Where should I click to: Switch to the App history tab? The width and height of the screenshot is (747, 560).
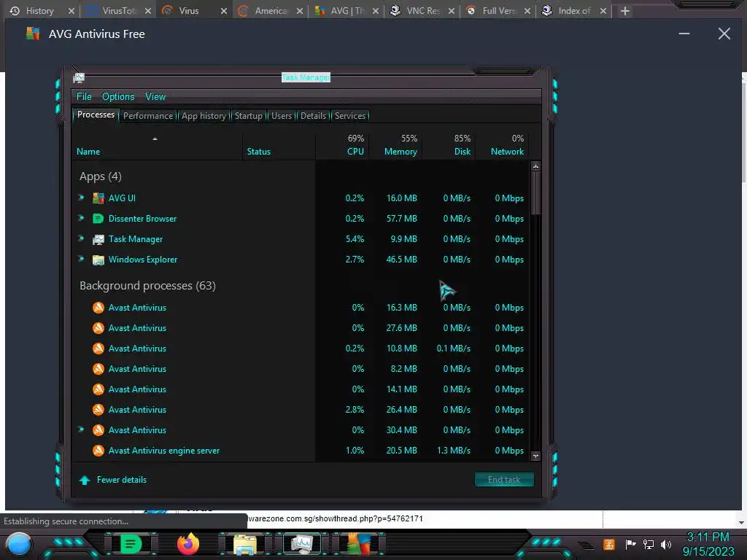204,116
